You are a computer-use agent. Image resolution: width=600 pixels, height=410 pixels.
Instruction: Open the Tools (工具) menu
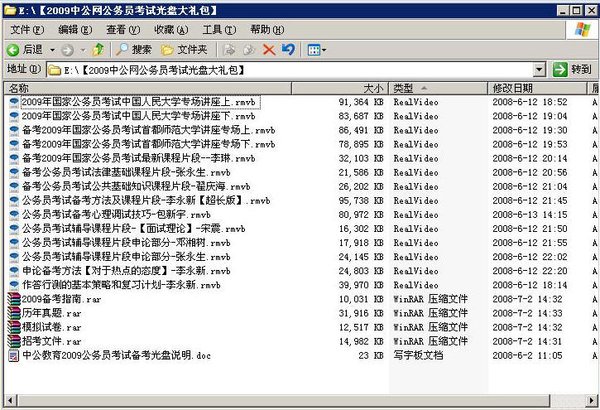pyautogui.click(x=219, y=29)
